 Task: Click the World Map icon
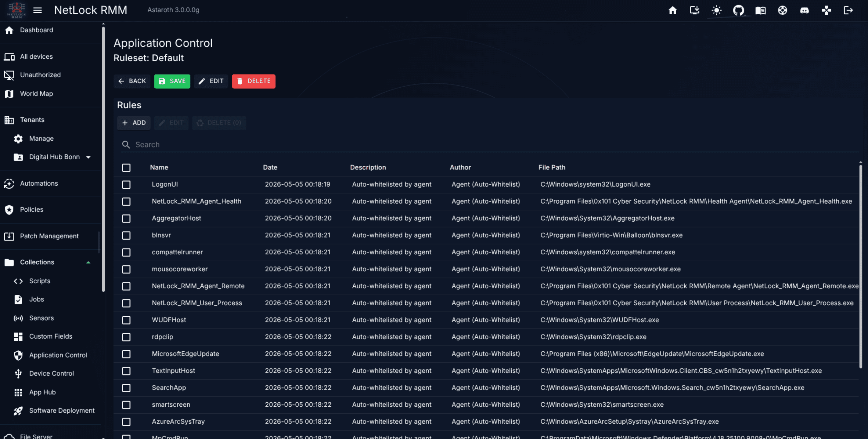click(x=9, y=94)
